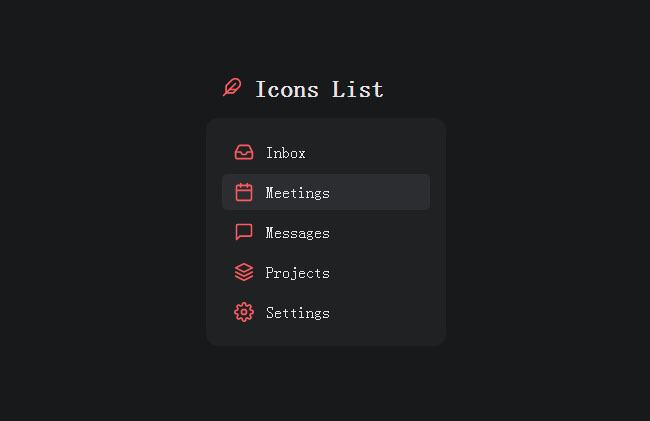
Task: Click highlighted Meetings row's blank right side
Action: [x=390, y=193]
